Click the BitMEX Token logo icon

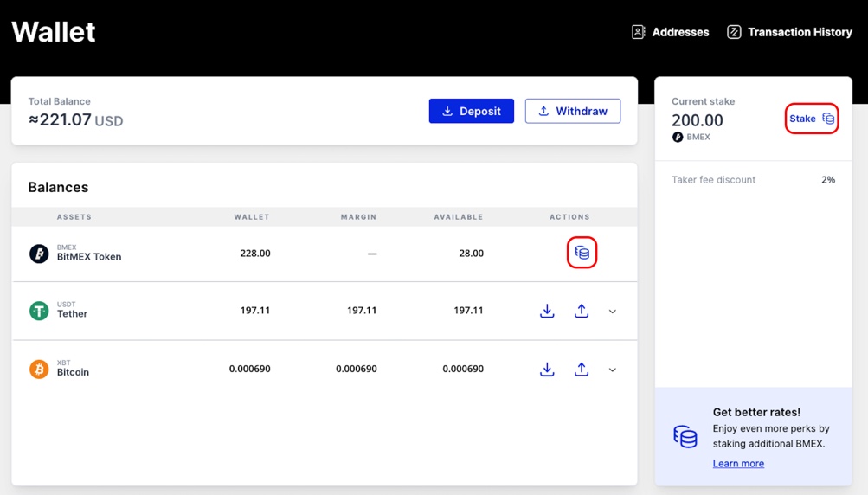coord(39,254)
